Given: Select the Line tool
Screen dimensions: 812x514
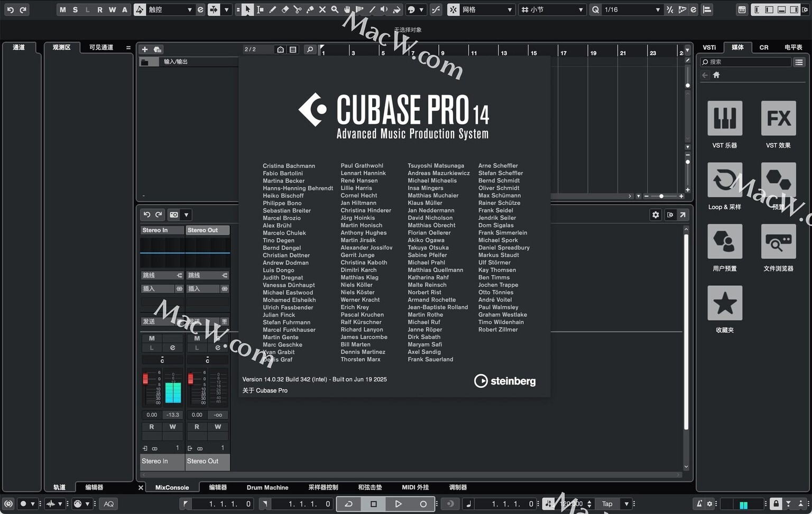Looking at the screenshot, I should pyautogui.click(x=372, y=10).
